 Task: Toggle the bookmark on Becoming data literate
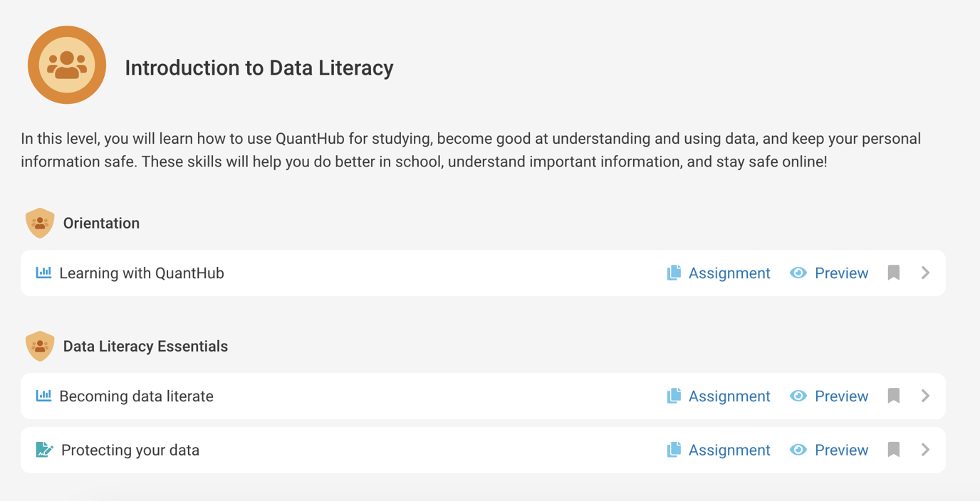tap(893, 396)
